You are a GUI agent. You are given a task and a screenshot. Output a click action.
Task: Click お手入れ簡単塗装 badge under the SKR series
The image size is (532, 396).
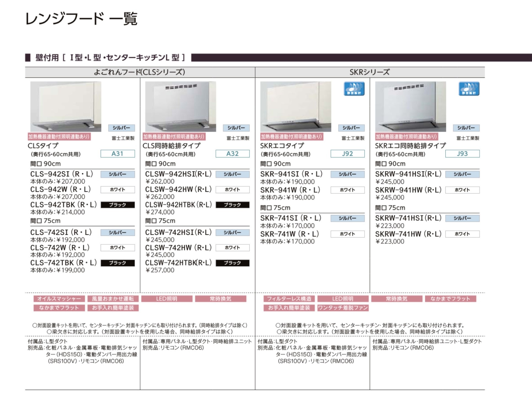pyautogui.click(x=289, y=308)
